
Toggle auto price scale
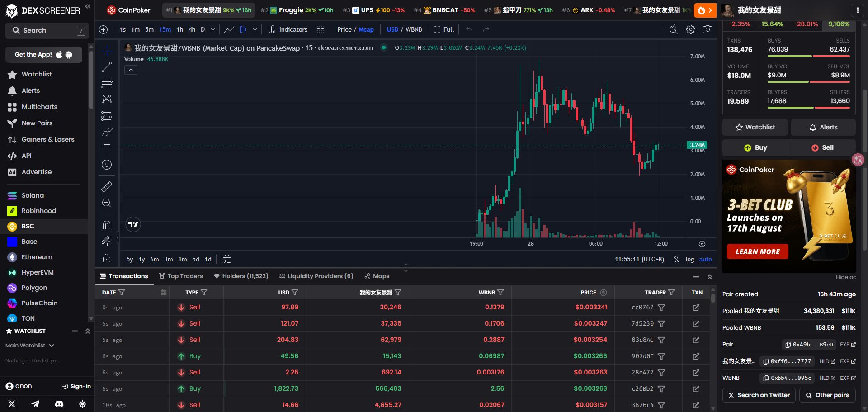(x=705, y=259)
